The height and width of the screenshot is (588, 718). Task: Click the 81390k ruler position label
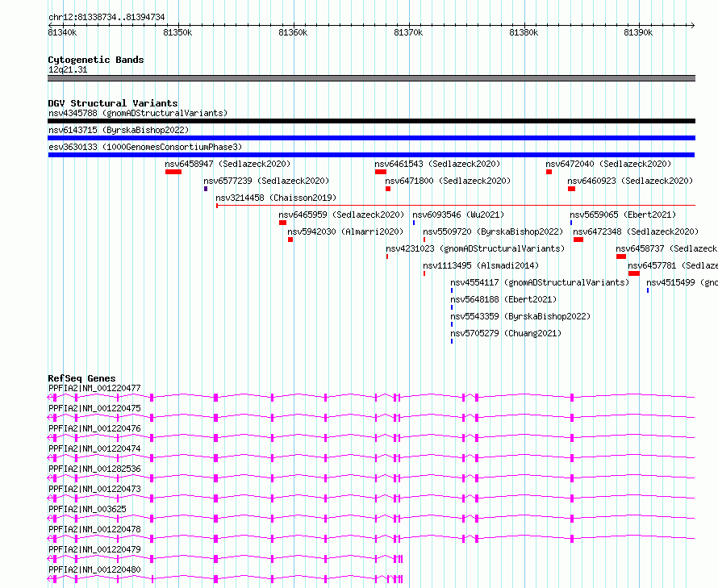click(638, 32)
